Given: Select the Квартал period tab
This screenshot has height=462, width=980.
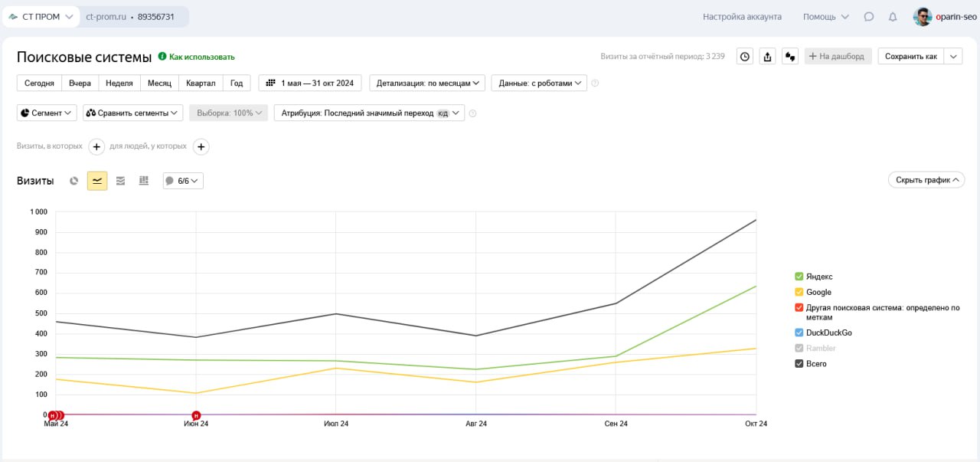Looking at the screenshot, I should (201, 83).
